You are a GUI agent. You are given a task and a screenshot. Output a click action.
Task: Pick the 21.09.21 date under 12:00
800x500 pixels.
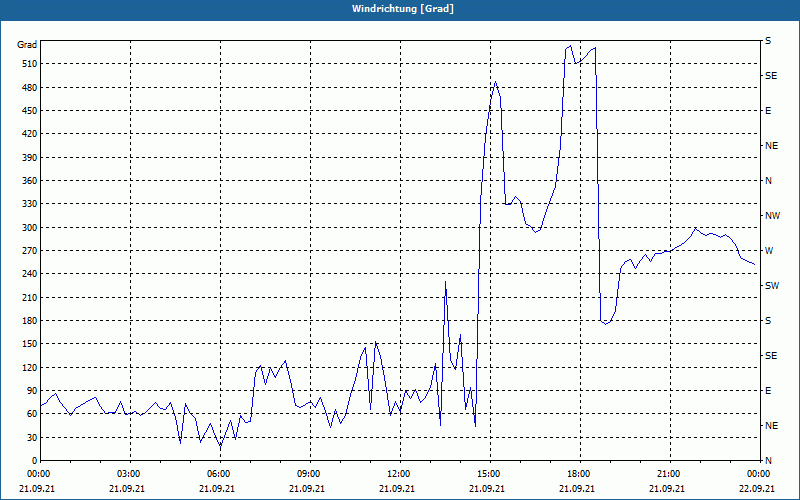pos(397,489)
